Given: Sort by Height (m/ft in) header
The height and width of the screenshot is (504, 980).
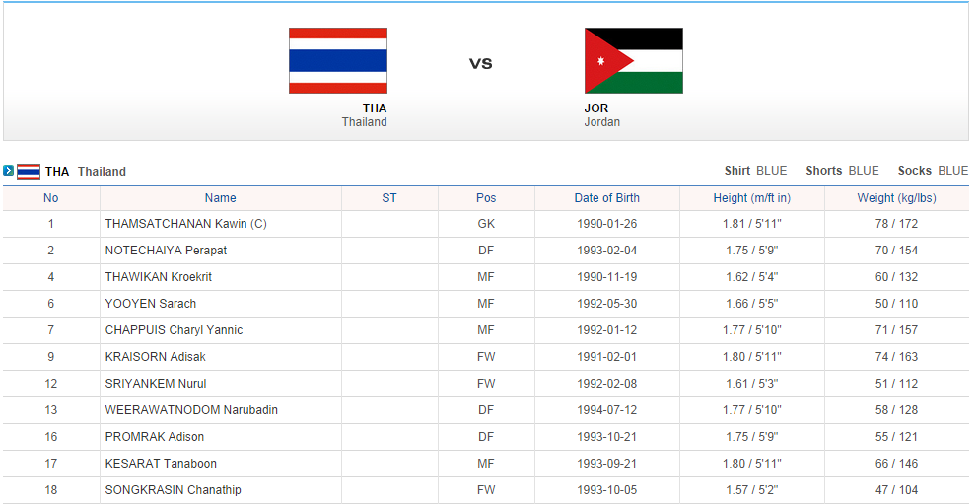Looking at the screenshot, I should click(752, 198).
